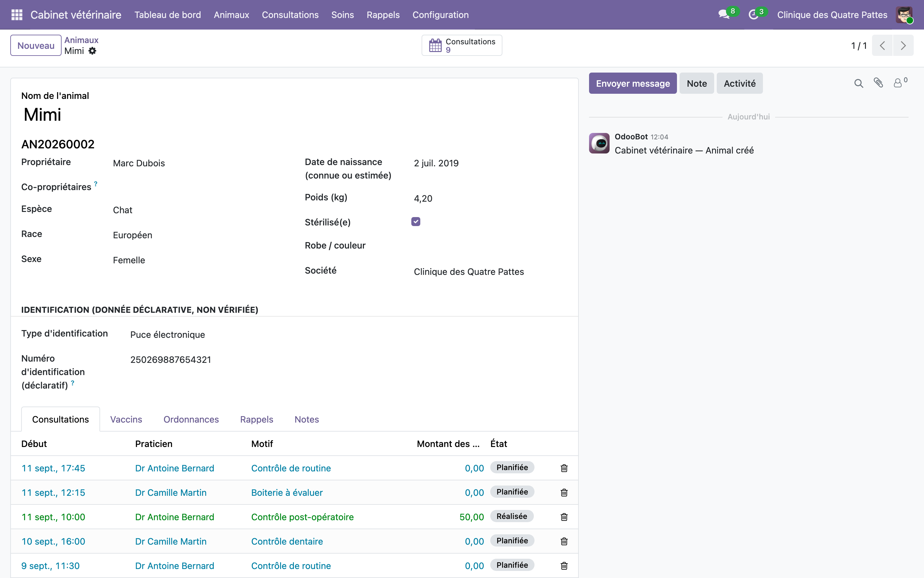Switch to the Ordonnances tab
Image resolution: width=924 pixels, height=578 pixels.
tap(191, 419)
